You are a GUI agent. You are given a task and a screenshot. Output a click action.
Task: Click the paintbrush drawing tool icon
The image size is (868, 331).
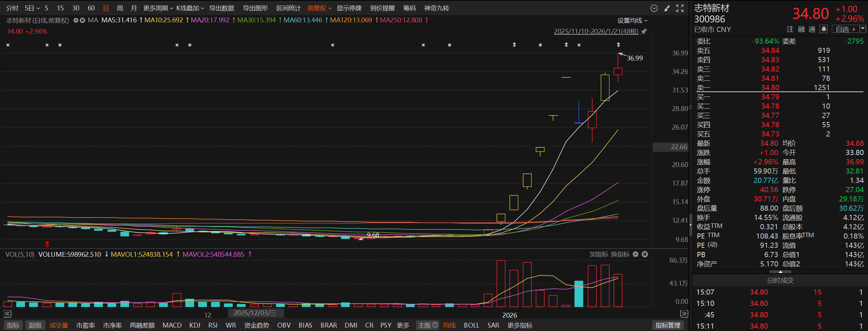click(667, 8)
